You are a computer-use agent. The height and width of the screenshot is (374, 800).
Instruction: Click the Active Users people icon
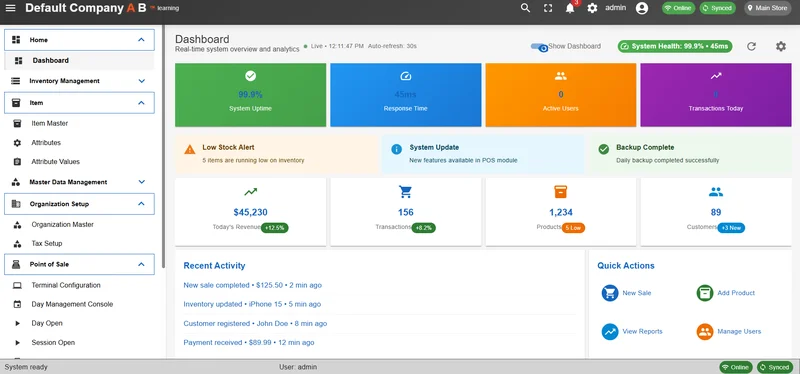point(561,76)
